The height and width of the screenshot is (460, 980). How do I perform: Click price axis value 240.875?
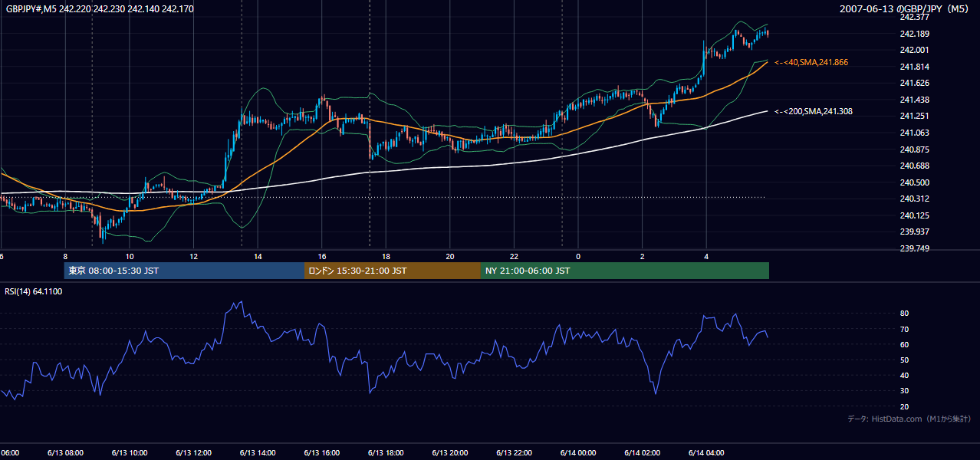(914, 149)
